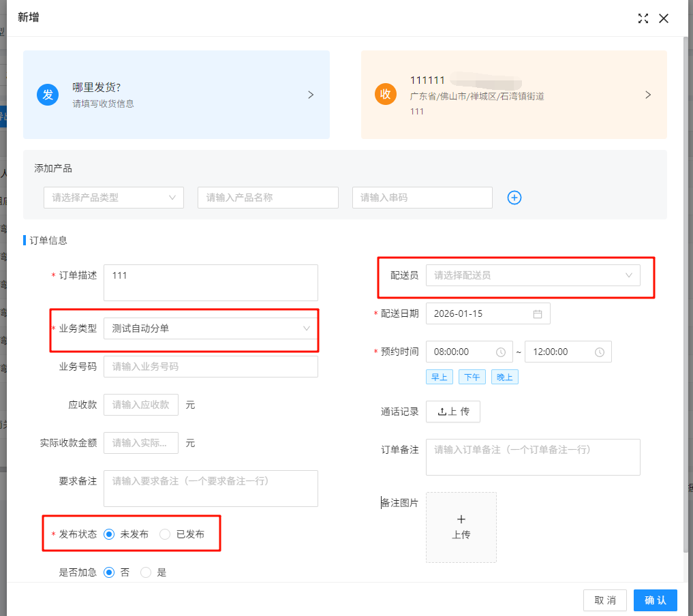The width and height of the screenshot is (693, 616).
Task: Click the orange 收 receiver icon
Action: point(386,95)
